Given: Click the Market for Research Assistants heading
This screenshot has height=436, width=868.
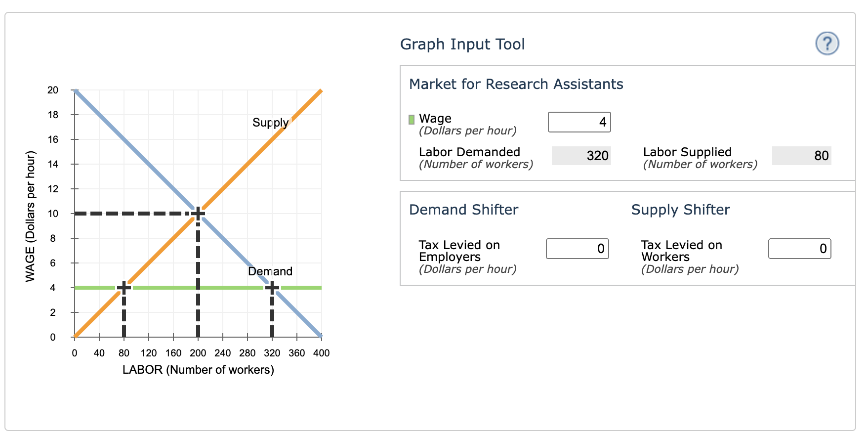Looking at the screenshot, I should pyautogui.click(x=515, y=84).
